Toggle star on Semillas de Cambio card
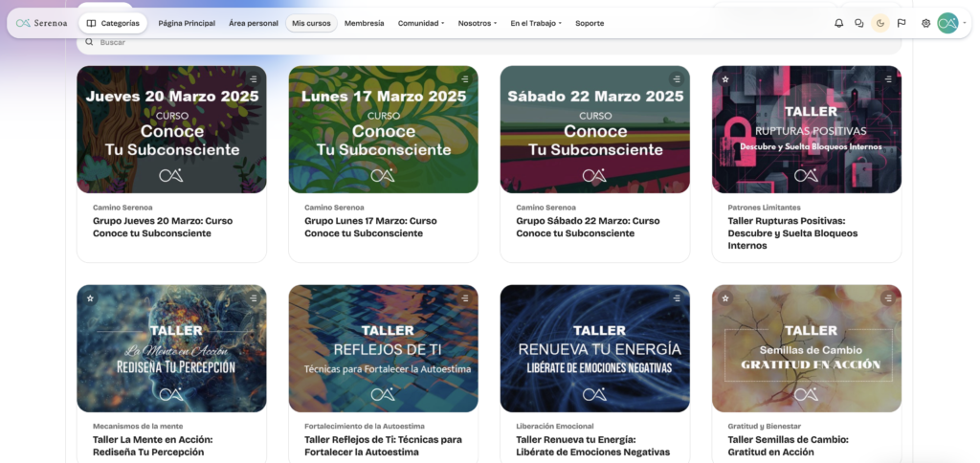 coord(725,298)
